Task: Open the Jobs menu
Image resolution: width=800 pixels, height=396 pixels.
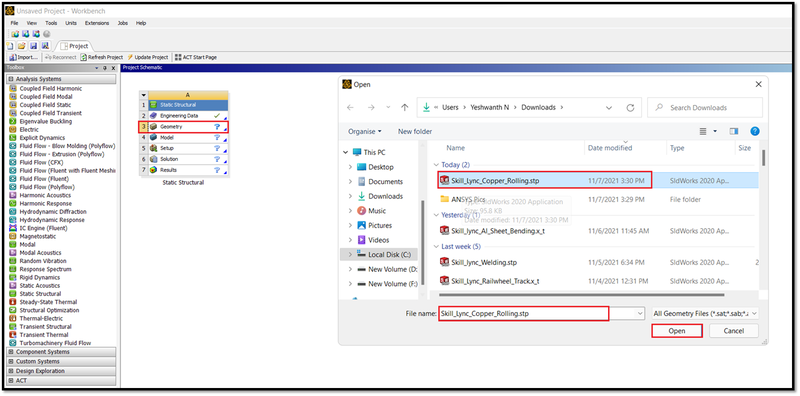Action: (122, 23)
